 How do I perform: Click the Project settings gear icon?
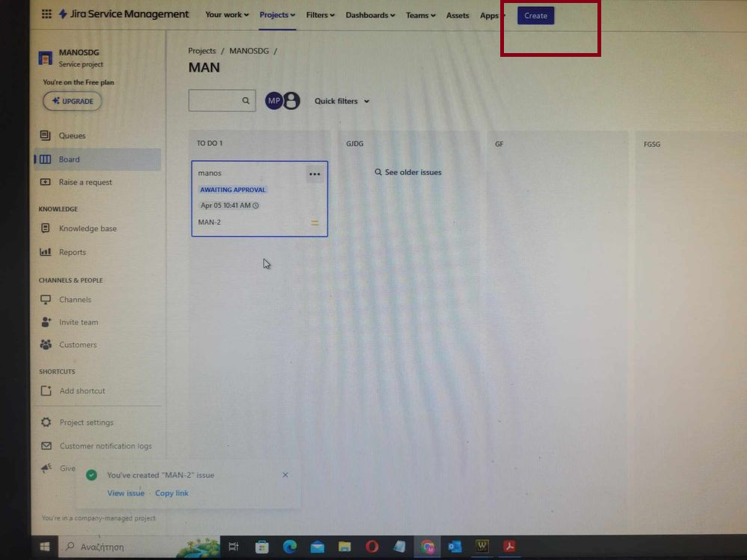click(x=46, y=422)
